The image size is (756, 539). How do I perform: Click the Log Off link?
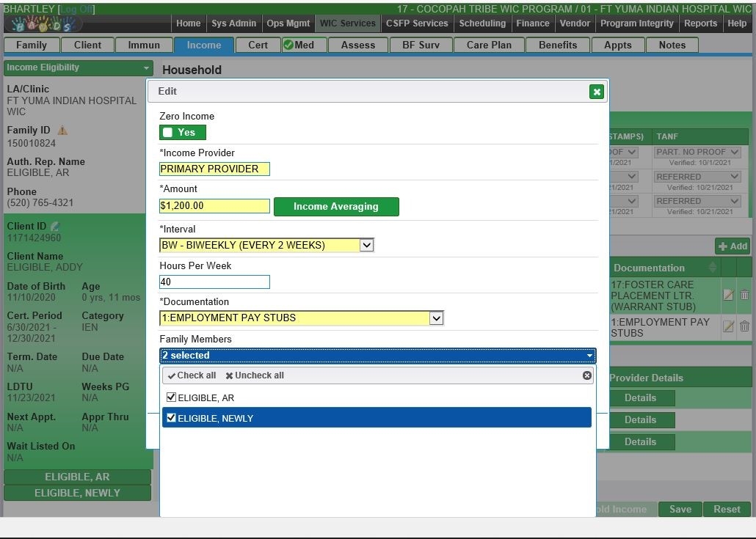coord(78,10)
